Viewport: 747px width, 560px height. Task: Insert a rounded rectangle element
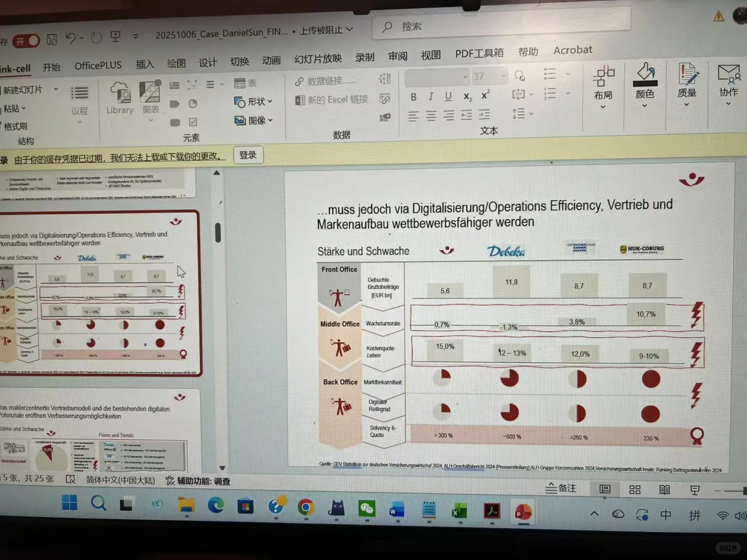pos(175,122)
